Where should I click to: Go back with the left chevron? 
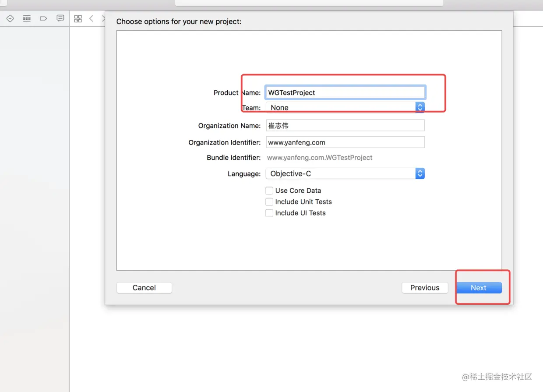click(91, 18)
